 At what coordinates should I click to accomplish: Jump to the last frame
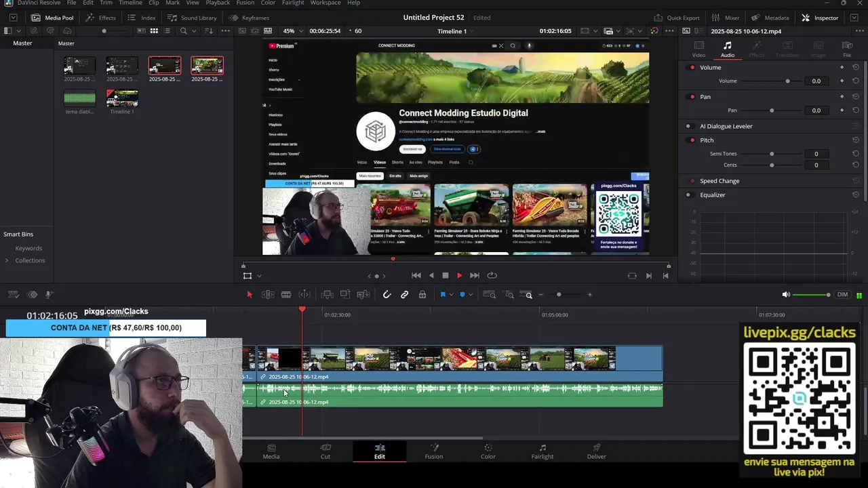(475, 275)
